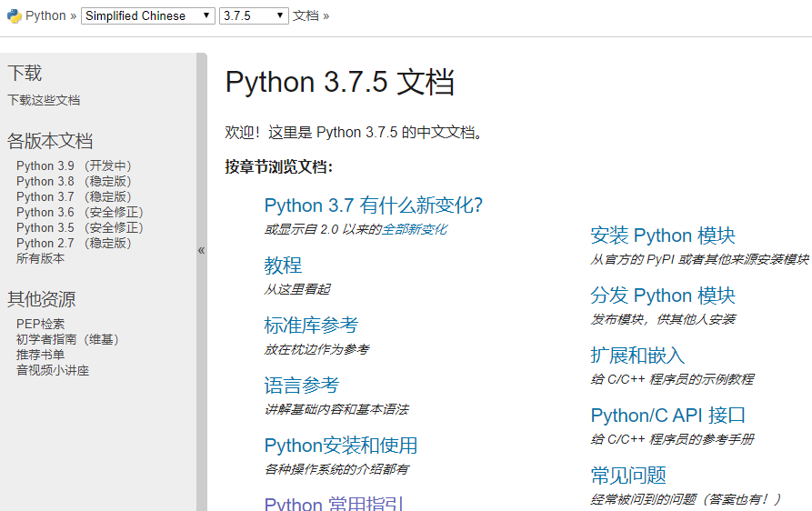Open the 音视频小讲座 link
This screenshot has width=812, height=511.
pos(53,371)
